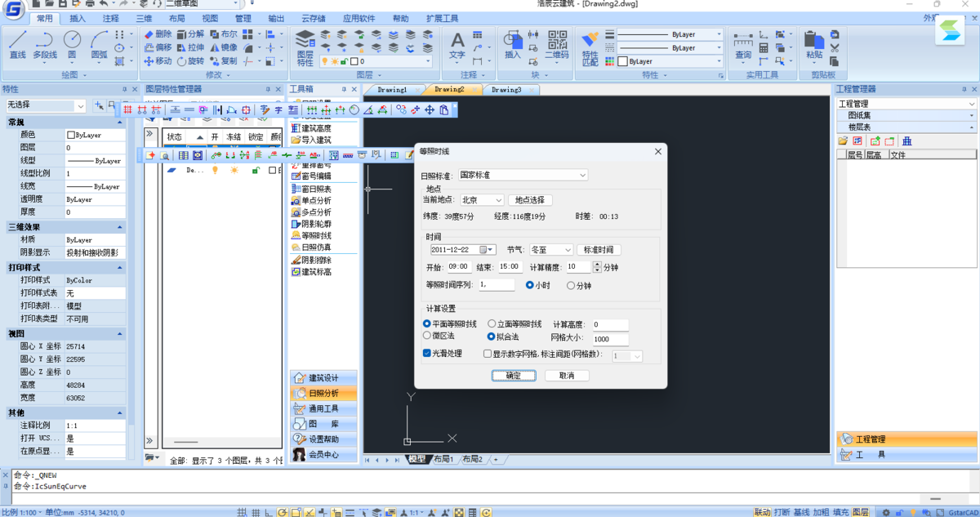
Task: Select the 直线 line tool
Action: [x=18, y=45]
